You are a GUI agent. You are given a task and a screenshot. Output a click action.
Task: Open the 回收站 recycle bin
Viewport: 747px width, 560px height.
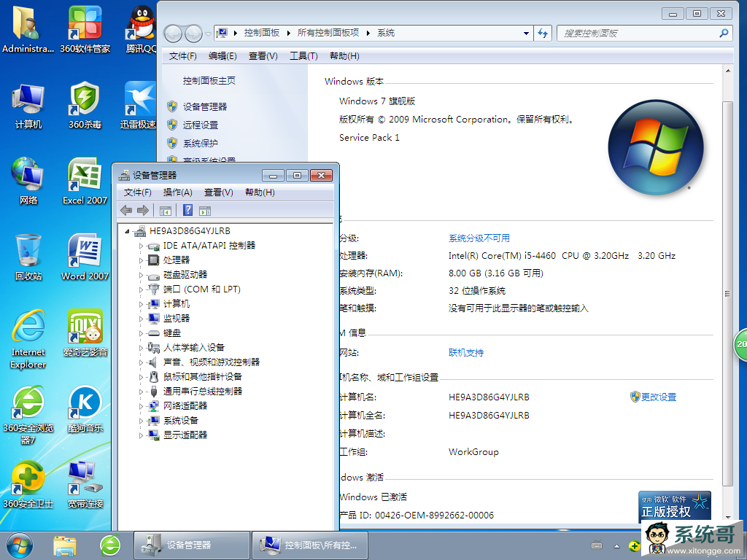click(x=28, y=257)
